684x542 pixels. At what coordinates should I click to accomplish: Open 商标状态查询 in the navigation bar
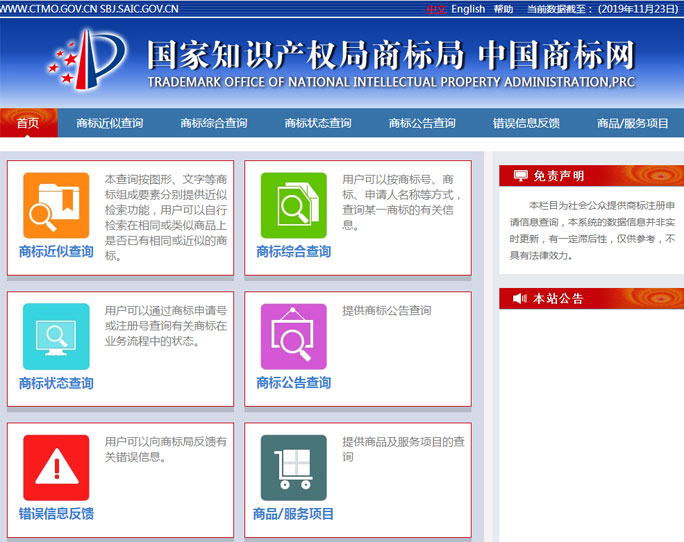pyautogui.click(x=318, y=123)
